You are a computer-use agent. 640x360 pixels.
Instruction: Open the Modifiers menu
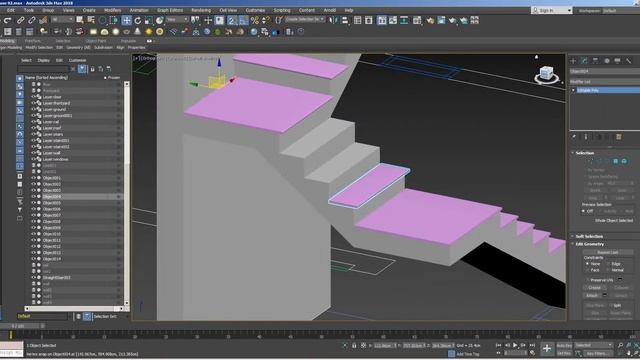tap(112, 10)
